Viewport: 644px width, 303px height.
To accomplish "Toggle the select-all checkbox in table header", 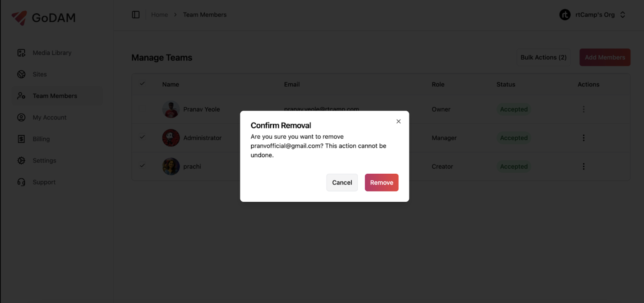I will pos(142,84).
